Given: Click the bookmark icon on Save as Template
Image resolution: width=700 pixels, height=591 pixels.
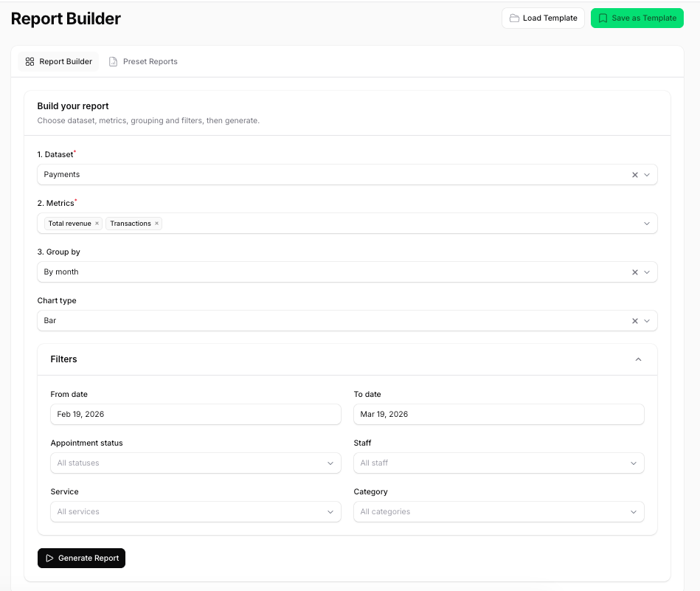Looking at the screenshot, I should tap(603, 18).
